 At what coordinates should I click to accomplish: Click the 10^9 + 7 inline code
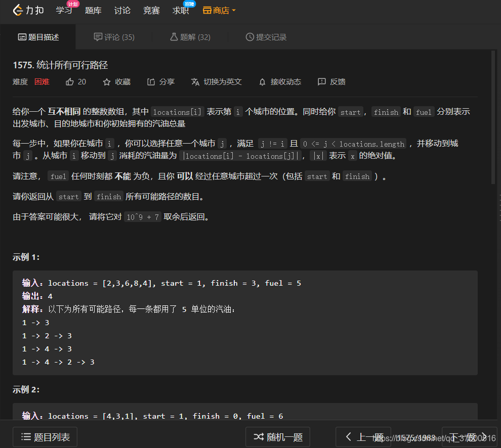(x=143, y=217)
